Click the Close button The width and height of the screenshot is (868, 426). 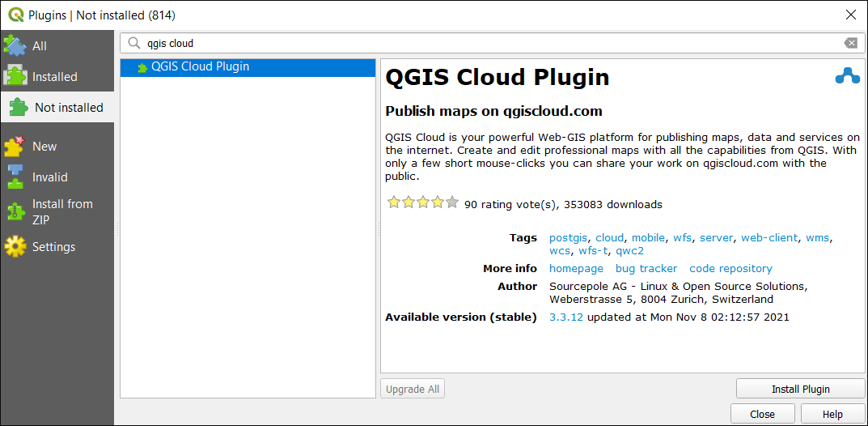[762, 414]
